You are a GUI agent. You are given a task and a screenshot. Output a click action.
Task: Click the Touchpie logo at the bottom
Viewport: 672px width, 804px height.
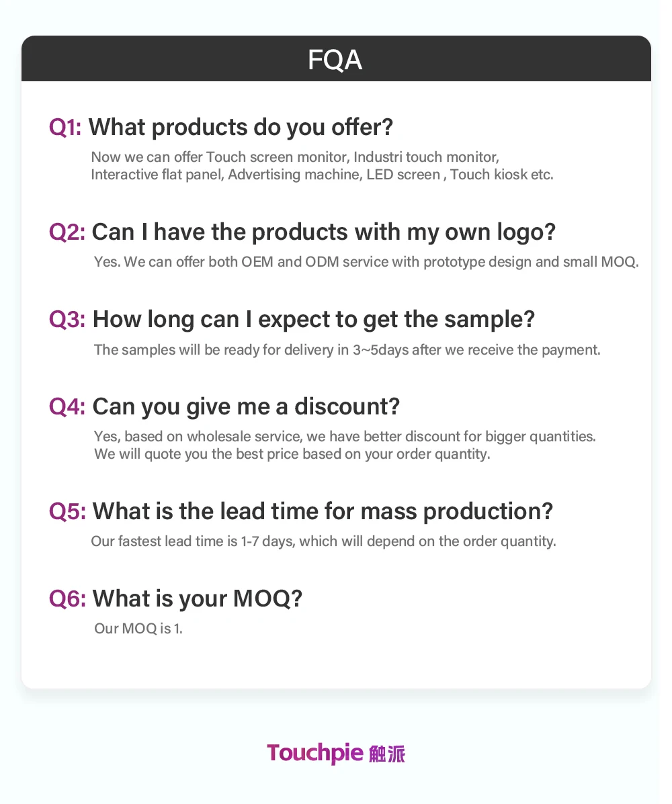click(x=336, y=753)
